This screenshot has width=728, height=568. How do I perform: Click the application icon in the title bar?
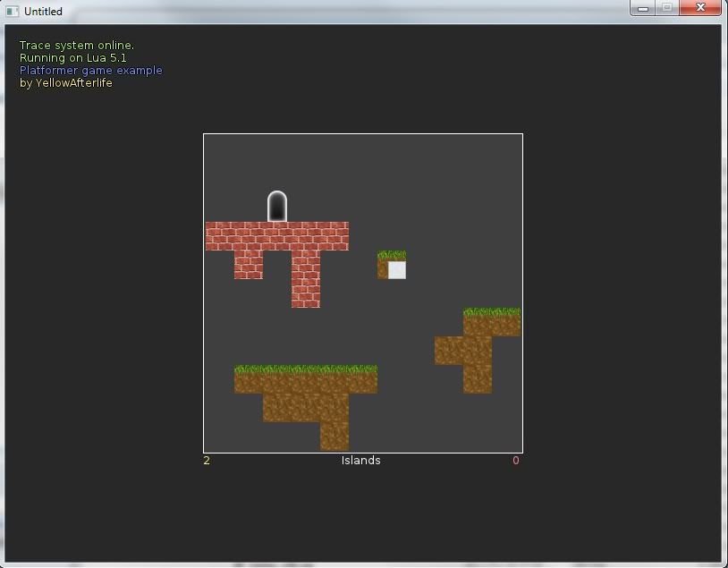point(12,11)
